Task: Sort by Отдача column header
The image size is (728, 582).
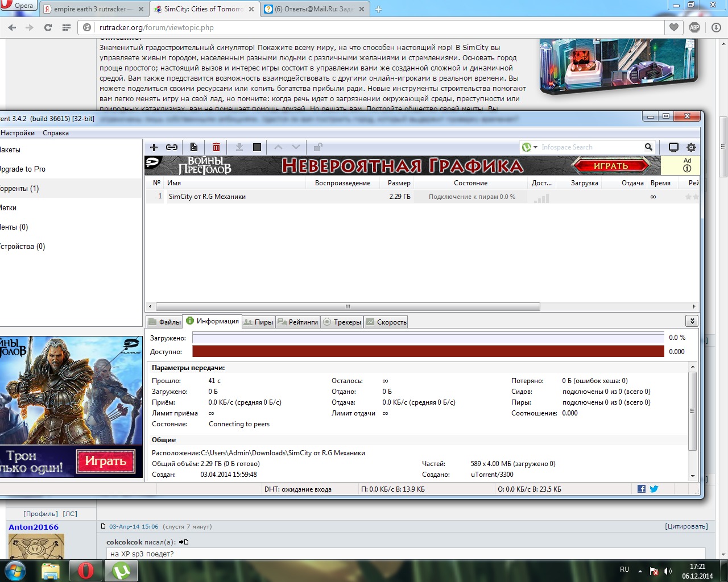Action: coord(624,183)
